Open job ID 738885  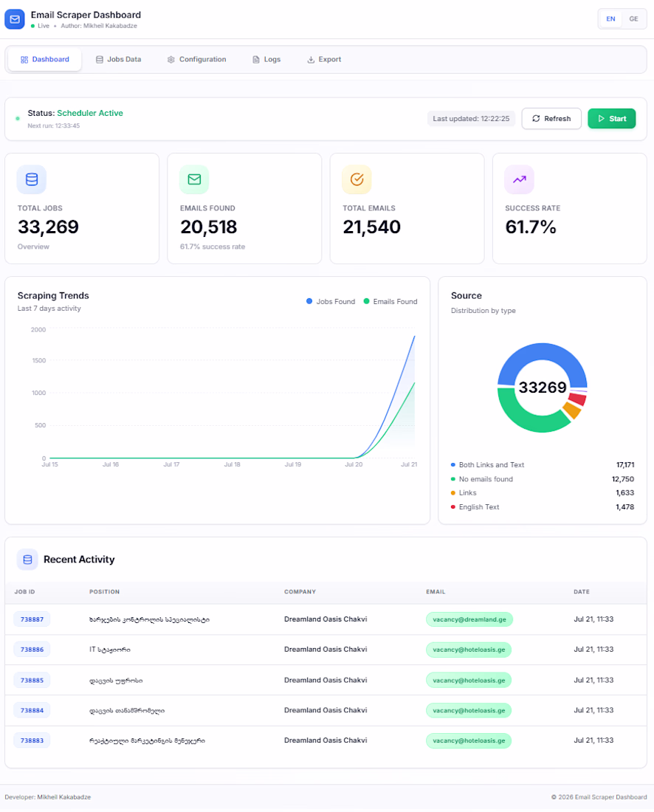click(x=32, y=681)
